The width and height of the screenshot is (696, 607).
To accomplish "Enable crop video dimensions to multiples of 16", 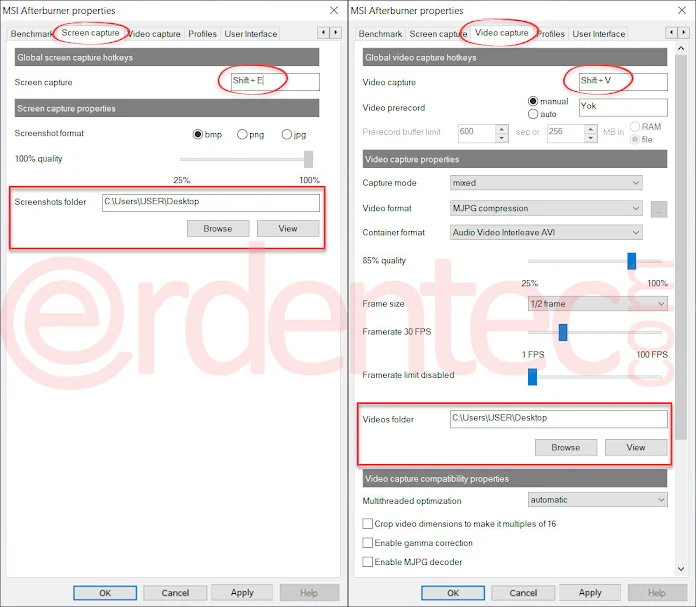I will [x=368, y=524].
